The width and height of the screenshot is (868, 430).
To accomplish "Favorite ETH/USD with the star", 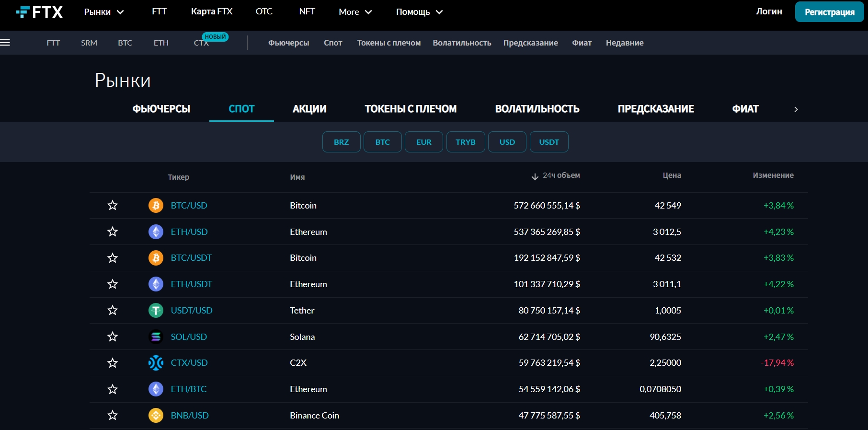I will click(x=113, y=232).
